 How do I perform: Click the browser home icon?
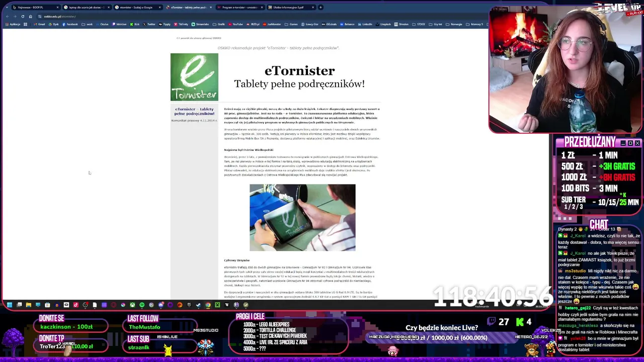tap(30, 16)
